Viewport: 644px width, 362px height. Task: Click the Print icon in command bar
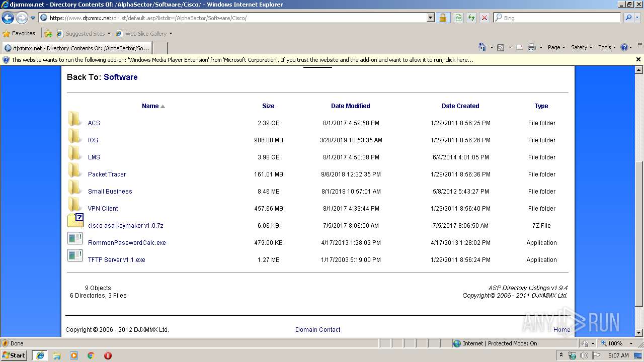(532, 47)
